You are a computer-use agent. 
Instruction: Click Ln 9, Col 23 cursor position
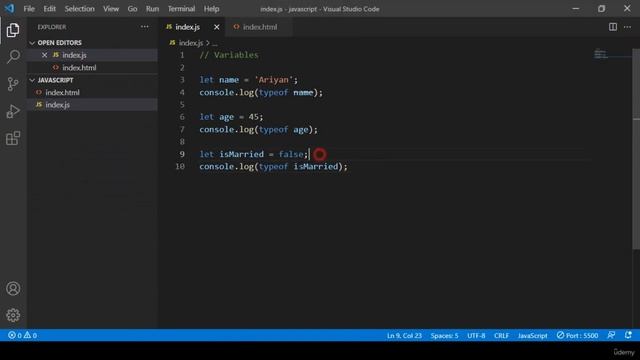point(404,336)
